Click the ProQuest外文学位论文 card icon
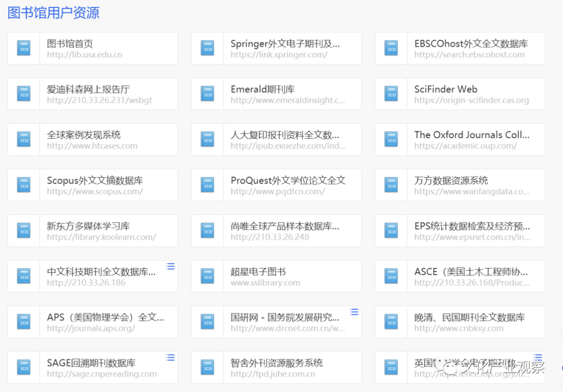 pos(207,185)
